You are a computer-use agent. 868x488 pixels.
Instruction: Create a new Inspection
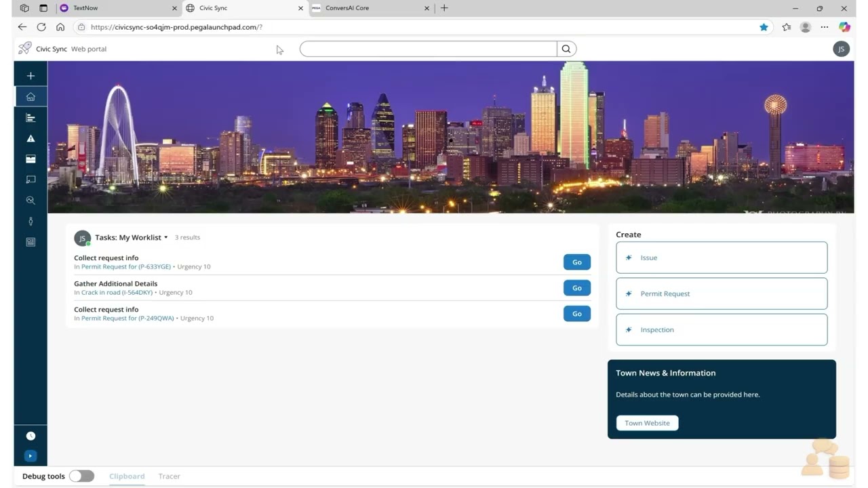tap(722, 329)
